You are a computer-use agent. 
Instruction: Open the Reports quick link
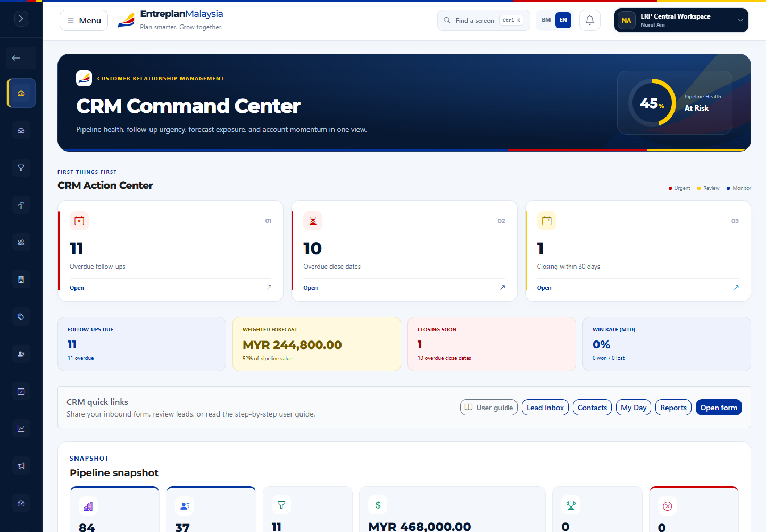click(x=673, y=408)
